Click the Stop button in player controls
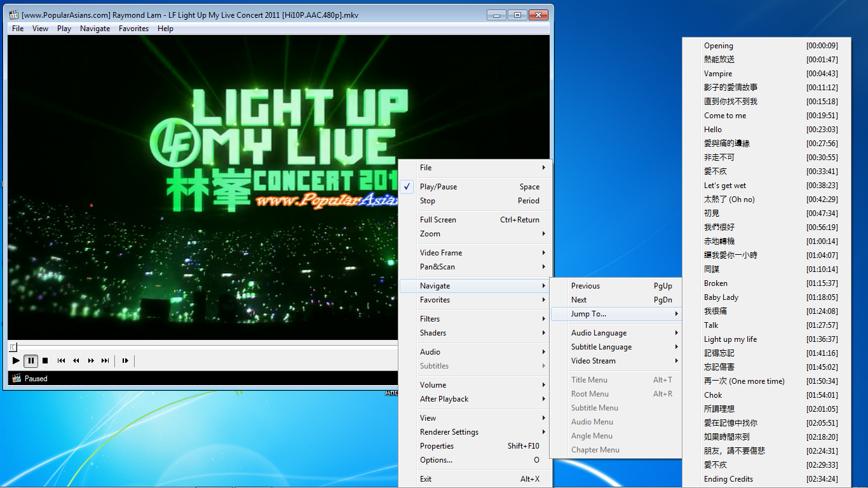Screen dimensions: 868x488 [x=45, y=361]
